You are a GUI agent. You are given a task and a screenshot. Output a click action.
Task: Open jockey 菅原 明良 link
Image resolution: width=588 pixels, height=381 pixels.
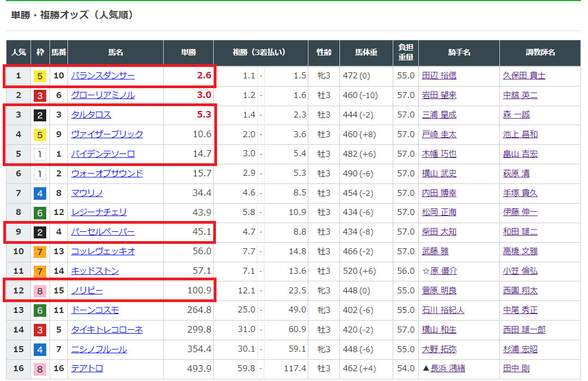(439, 291)
